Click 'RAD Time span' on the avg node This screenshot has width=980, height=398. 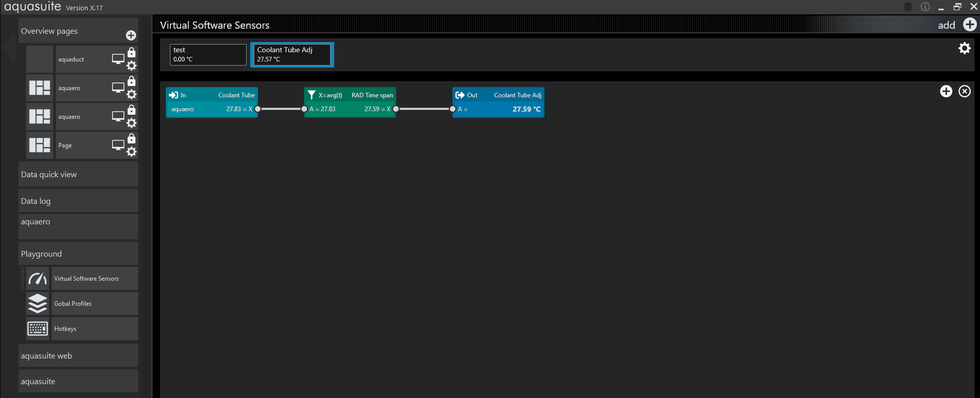[x=372, y=95]
